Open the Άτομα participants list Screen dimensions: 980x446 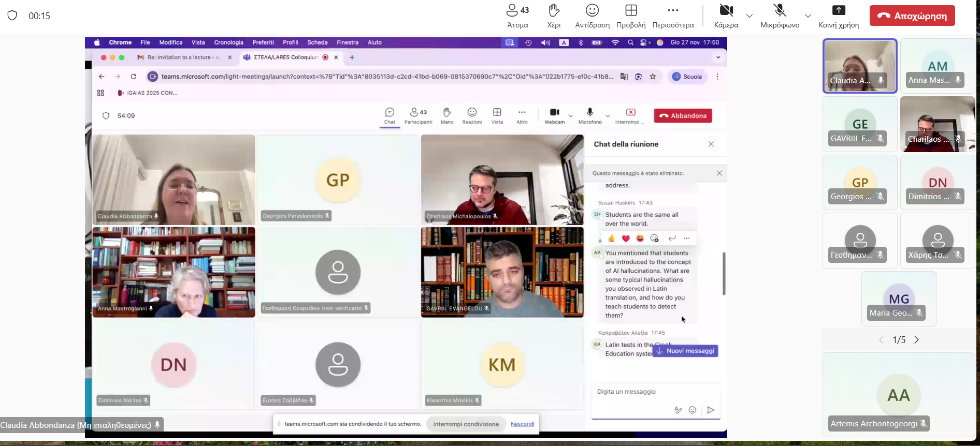point(517,16)
